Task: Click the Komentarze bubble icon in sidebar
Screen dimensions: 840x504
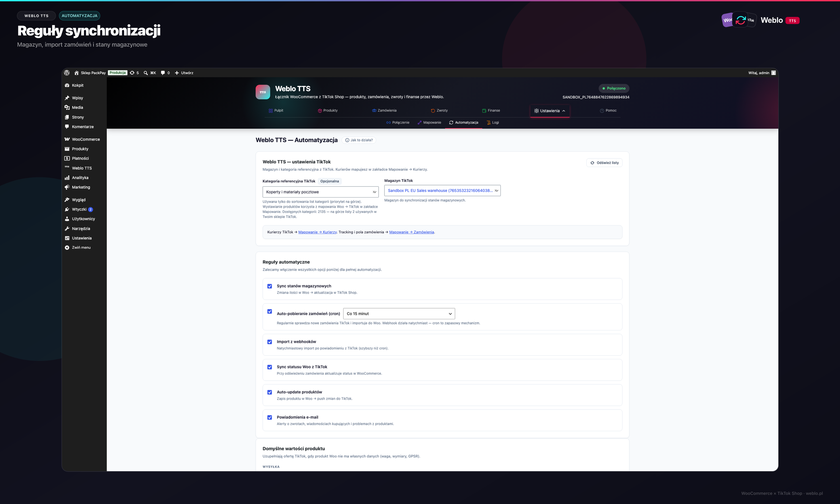Action: (x=67, y=127)
